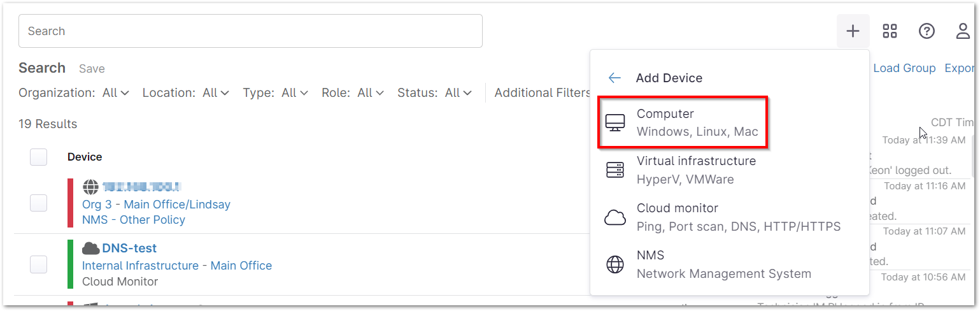Toggle the select-all Device header checkbox
980x311 pixels.
tap(39, 157)
